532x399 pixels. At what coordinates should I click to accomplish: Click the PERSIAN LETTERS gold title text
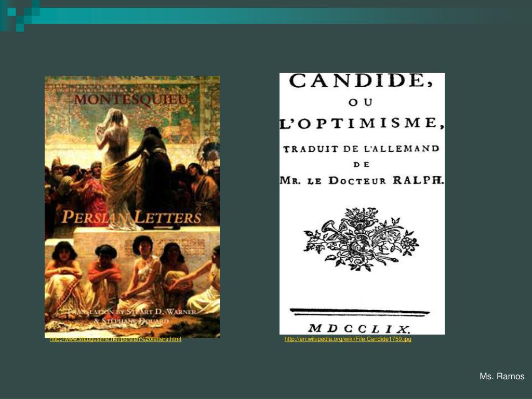click(131, 218)
